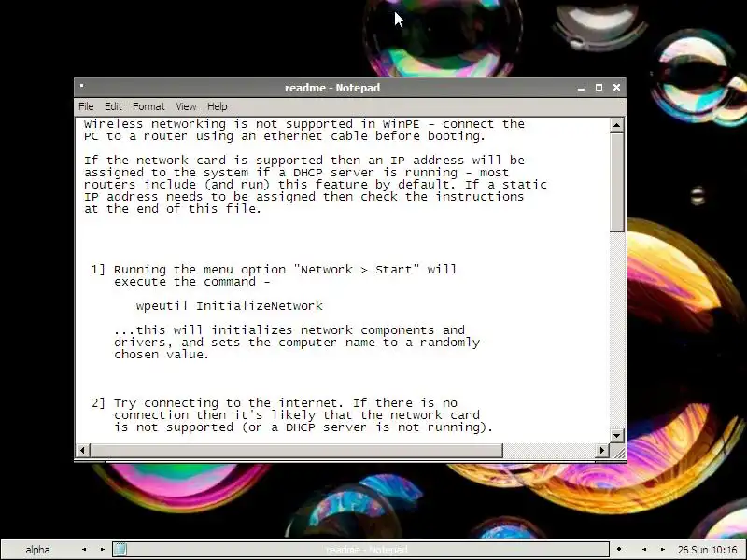Click line 'PC to a router using an ethernet cable'
Viewport: 747px width, 560px height.
click(285, 136)
